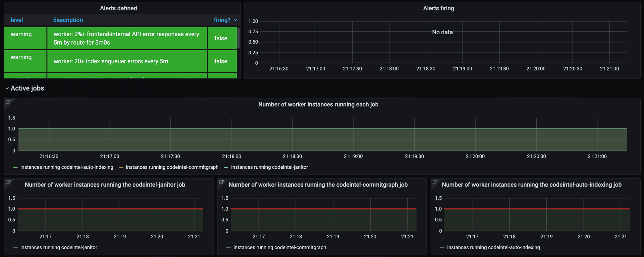Click the legend color swatch in the codeintel-commitgraph job panel
This screenshot has width=644, height=257.
[x=228, y=248]
